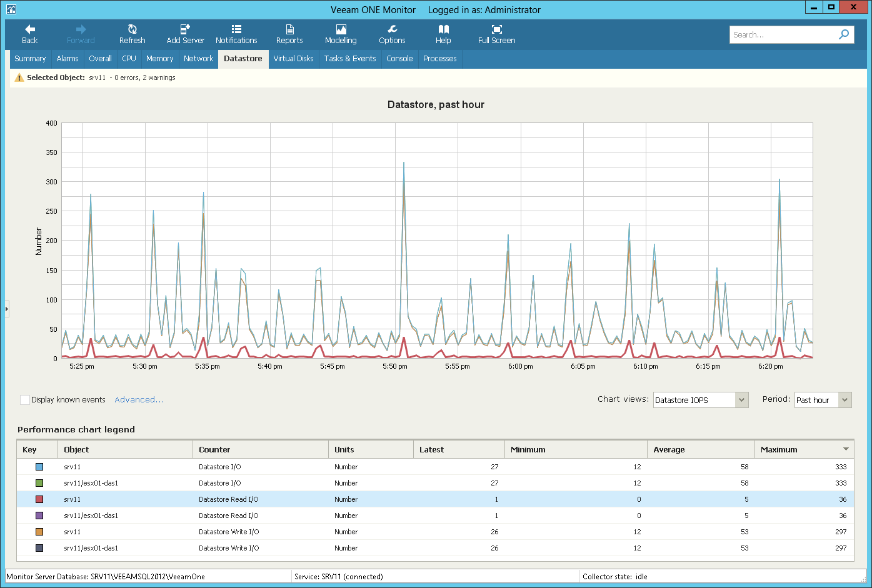Open the Console tab

pyautogui.click(x=399, y=59)
